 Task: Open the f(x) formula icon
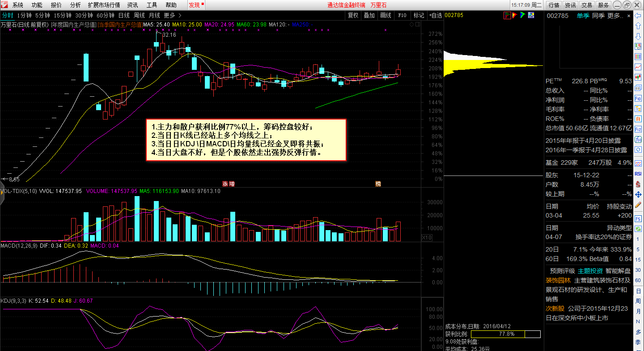pyautogui.click(x=638, y=140)
